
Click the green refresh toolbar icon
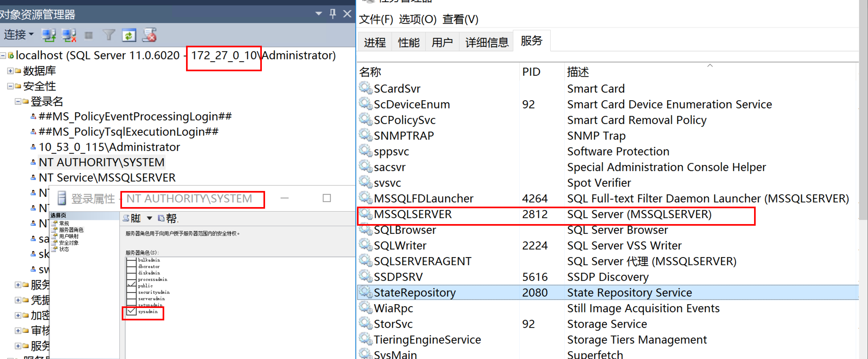[x=129, y=35]
